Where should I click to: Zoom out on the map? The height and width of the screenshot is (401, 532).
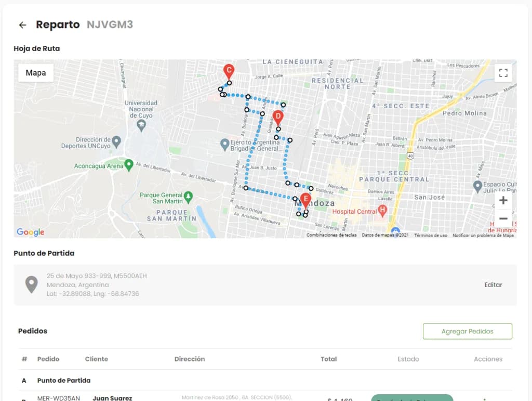pos(503,218)
